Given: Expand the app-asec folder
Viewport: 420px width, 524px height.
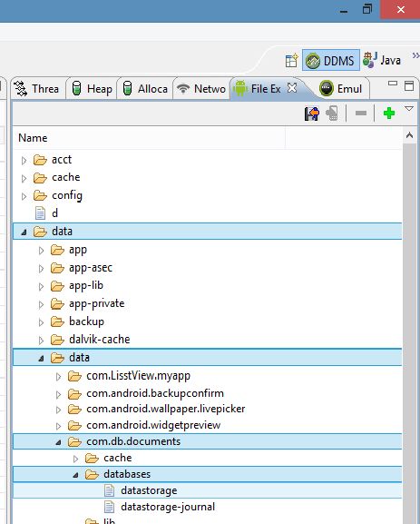Looking at the screenshot, I should point(41,268).
